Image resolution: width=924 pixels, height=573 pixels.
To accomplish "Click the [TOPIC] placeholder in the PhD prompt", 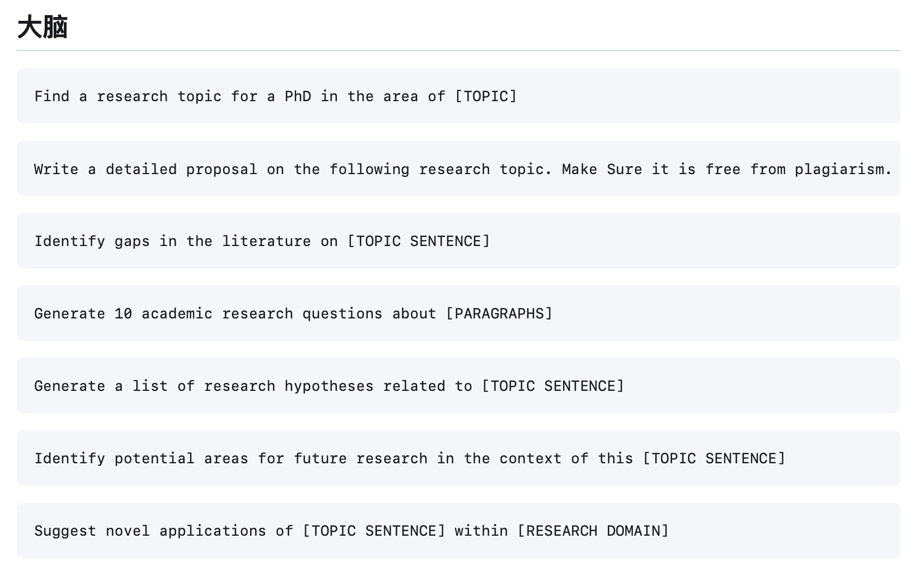I will coord(486,96).
